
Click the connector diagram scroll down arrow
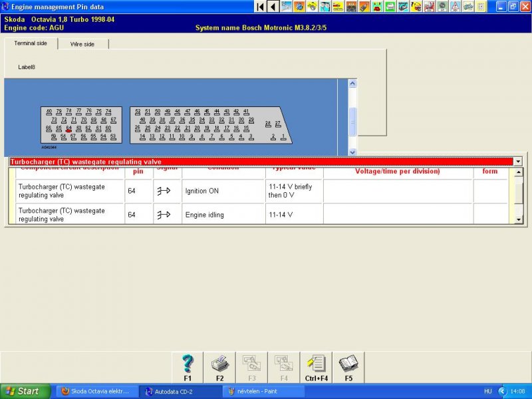pos(352,152)
